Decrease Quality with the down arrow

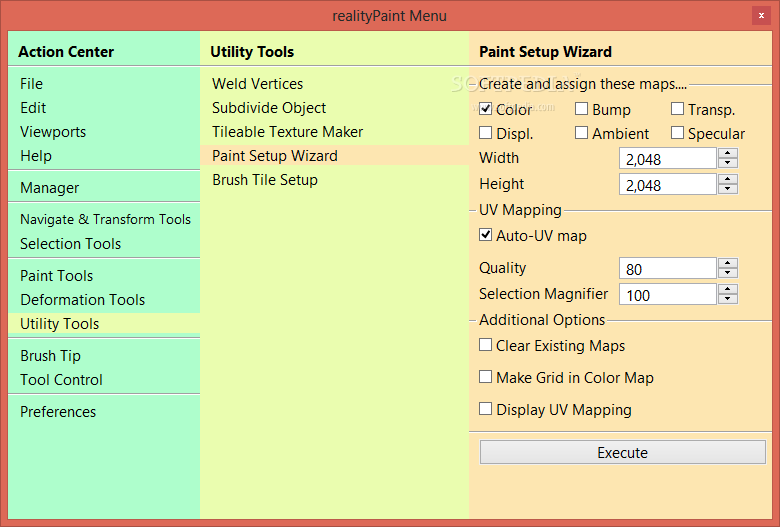(728, 273)
